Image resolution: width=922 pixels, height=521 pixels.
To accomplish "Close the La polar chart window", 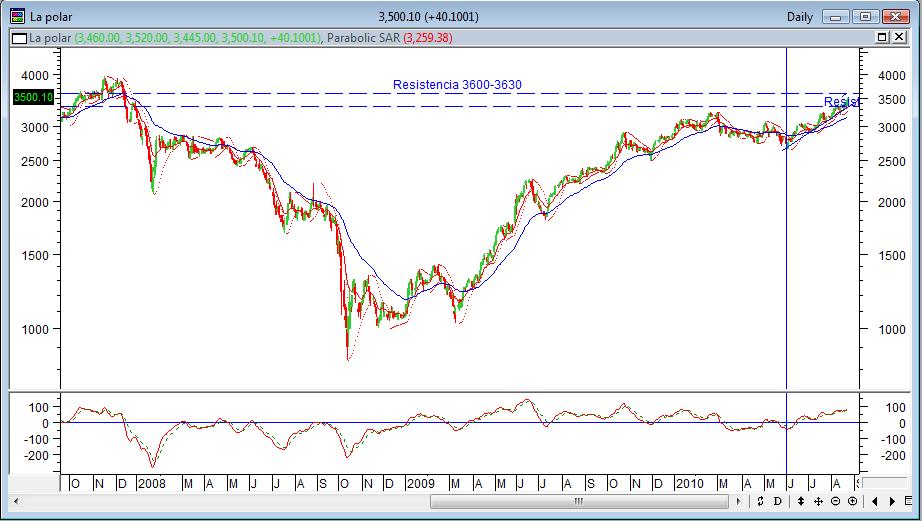I will 896,16.
